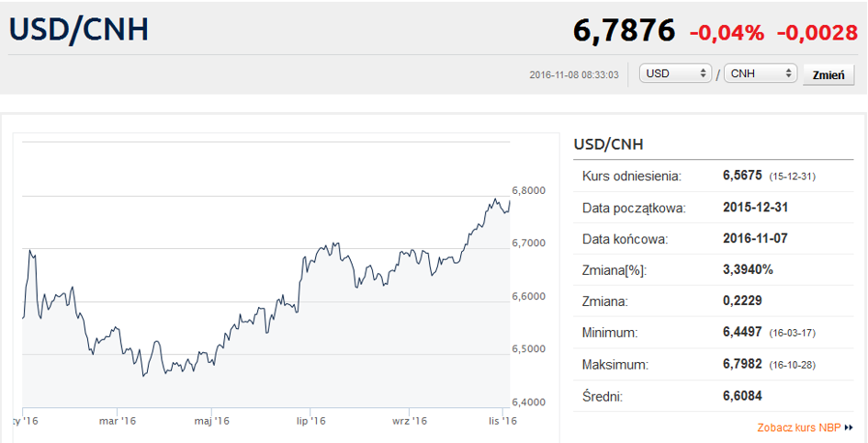Click the Średni value 6,6084

[742, 396]
